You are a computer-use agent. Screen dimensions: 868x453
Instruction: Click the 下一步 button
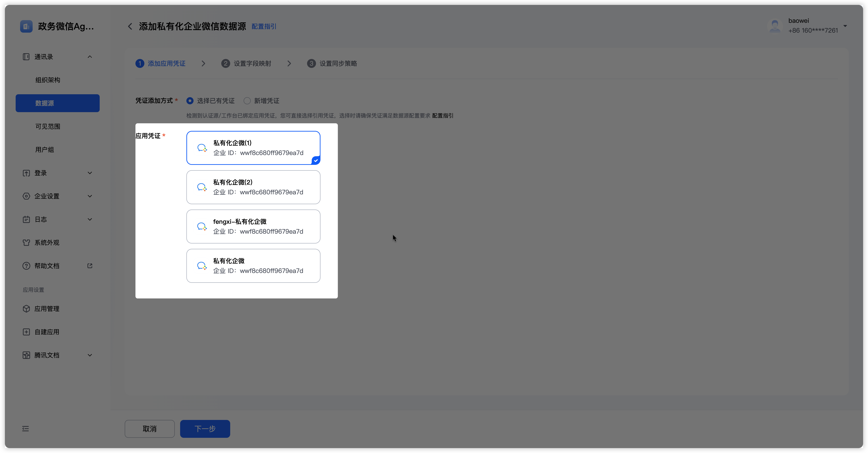(x=205, y=428)
